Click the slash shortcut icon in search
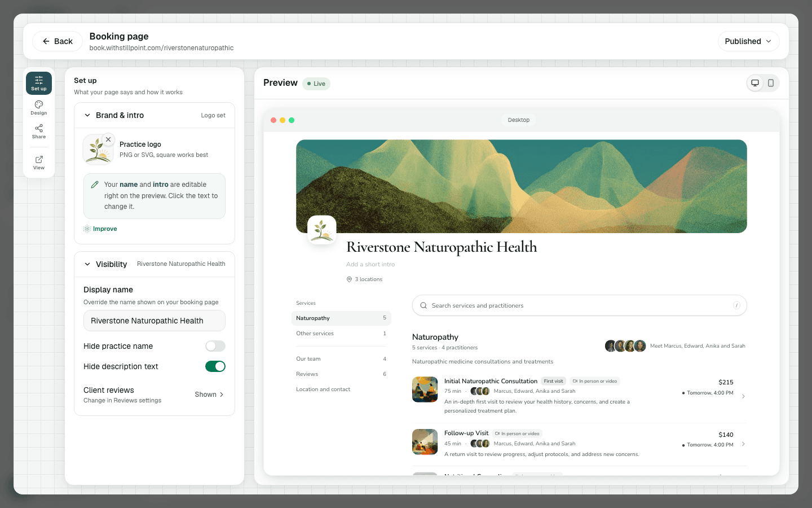This screenshot has height=508, width=812. pyautogui.click(x=736, y=305)
